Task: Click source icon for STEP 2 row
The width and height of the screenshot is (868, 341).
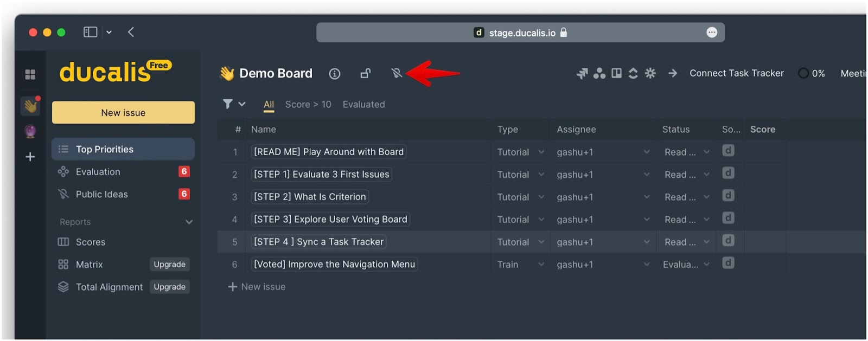Action: 729,195
